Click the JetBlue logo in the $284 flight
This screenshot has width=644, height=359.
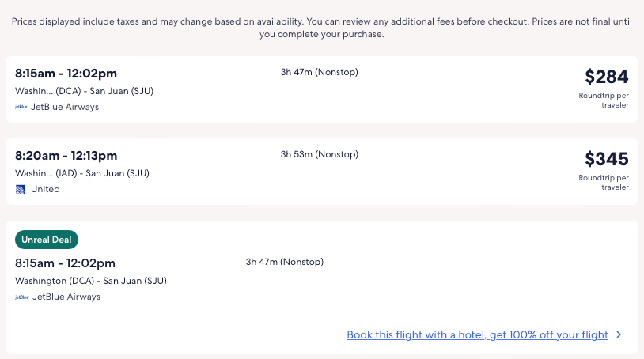click(21, 107)
